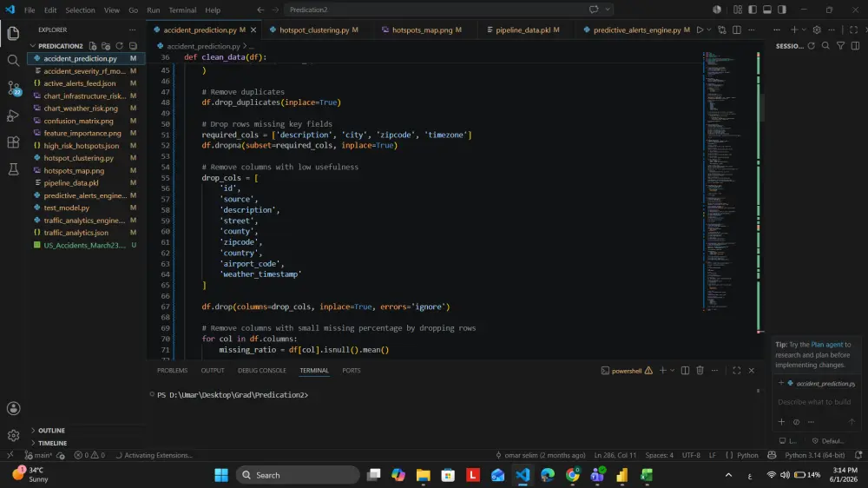Screen dimensions: 868x488
Task: Open the Terminal menu
Action: pyautogui.click(x=182, y=10)
